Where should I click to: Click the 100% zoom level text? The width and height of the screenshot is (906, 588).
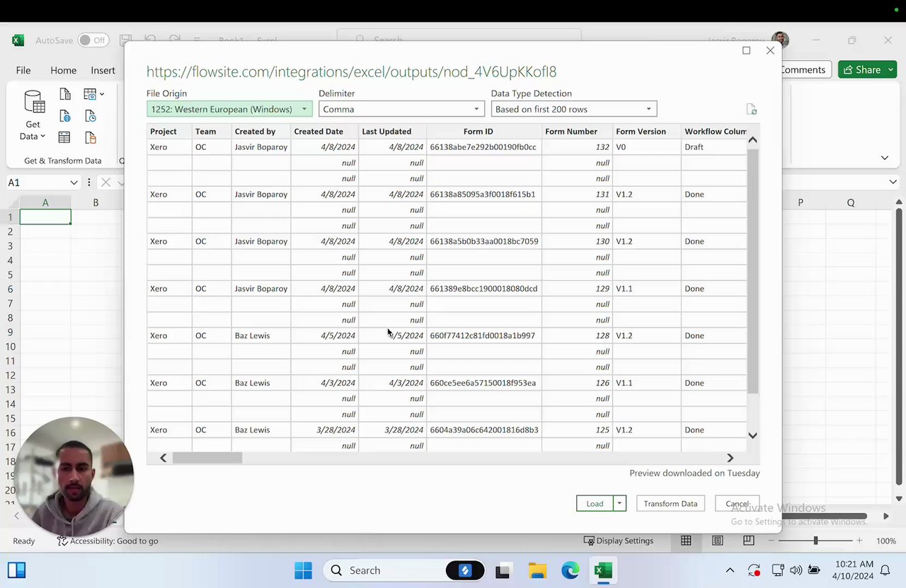886,541
